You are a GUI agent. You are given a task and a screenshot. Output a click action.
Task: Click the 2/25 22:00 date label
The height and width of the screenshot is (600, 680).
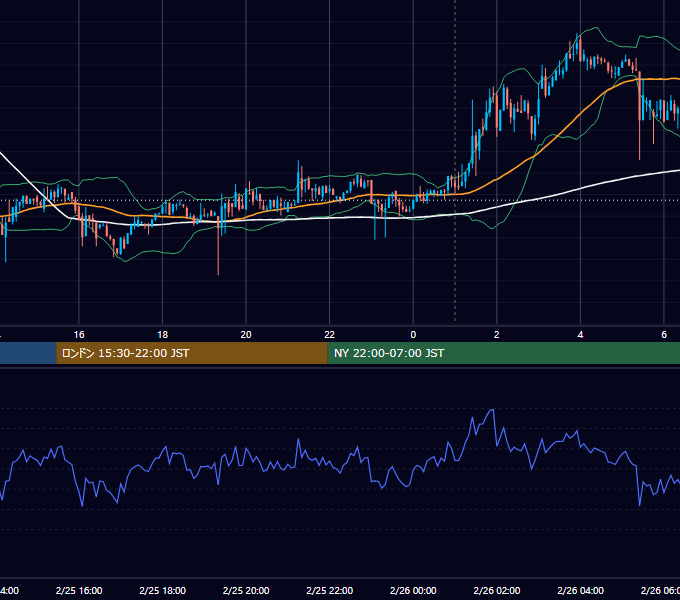[x=330, y=590]
